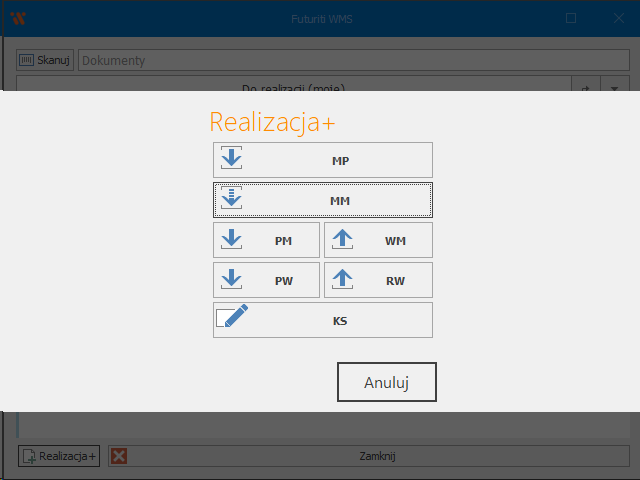
Task: Click the PM down arrow icon
Action: (x=232, y=240)
